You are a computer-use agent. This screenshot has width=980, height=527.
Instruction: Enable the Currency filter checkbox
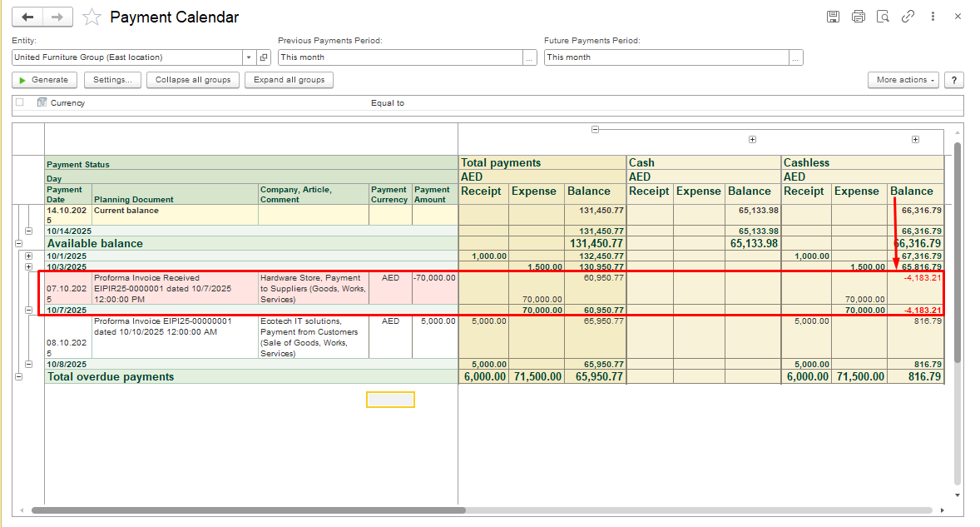pyautogui.click(x=19, y=103)
